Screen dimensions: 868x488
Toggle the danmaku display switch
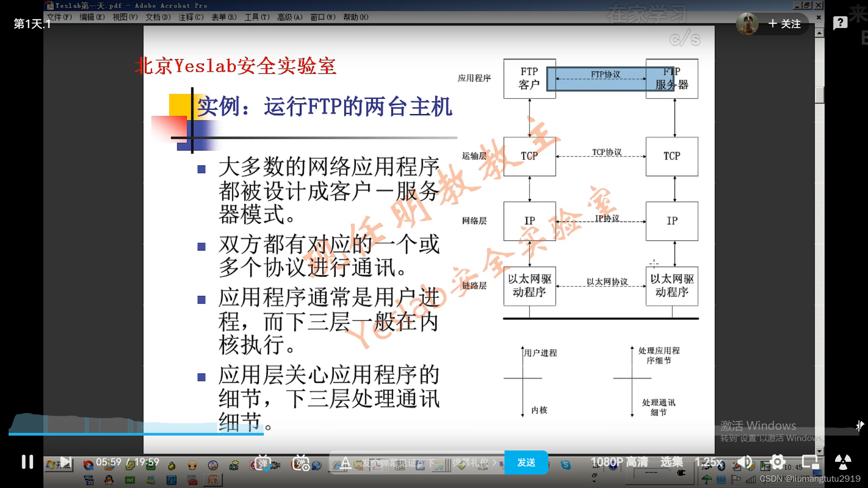click(x=263, y=463)
